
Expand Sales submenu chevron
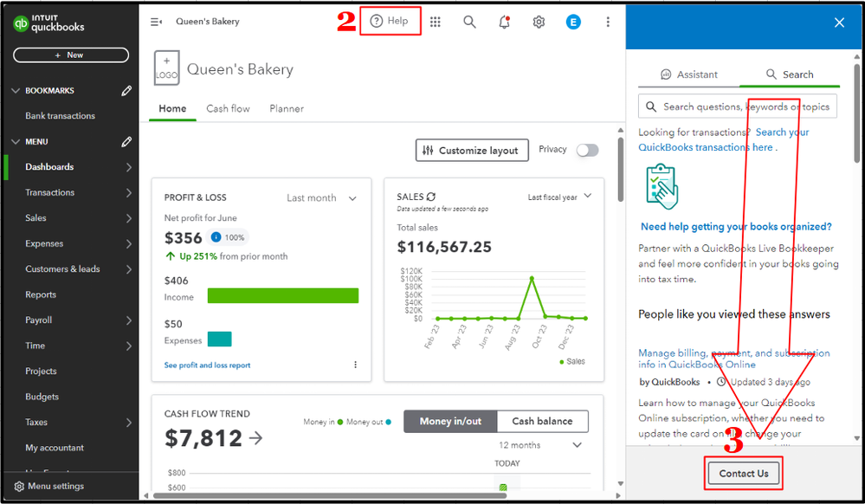coord(128,218)
